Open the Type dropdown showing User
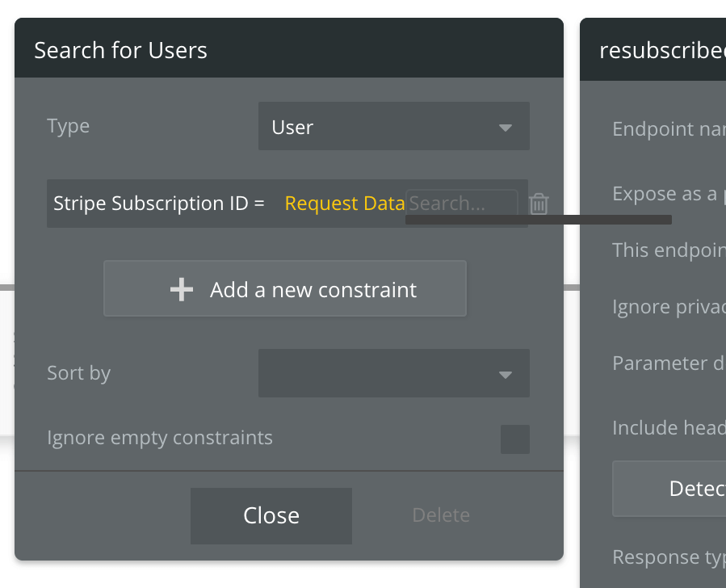This screenshot has height=588, width=726. click(x=393, y=127)
